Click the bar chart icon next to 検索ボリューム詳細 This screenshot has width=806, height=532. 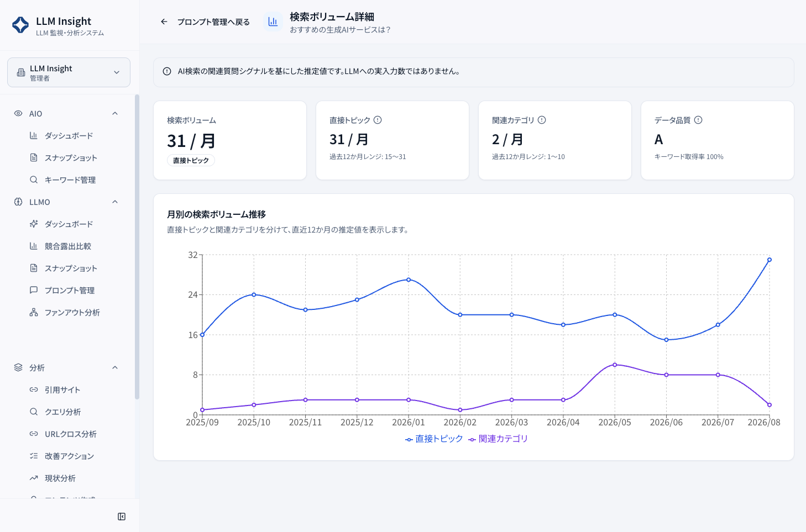273,22
